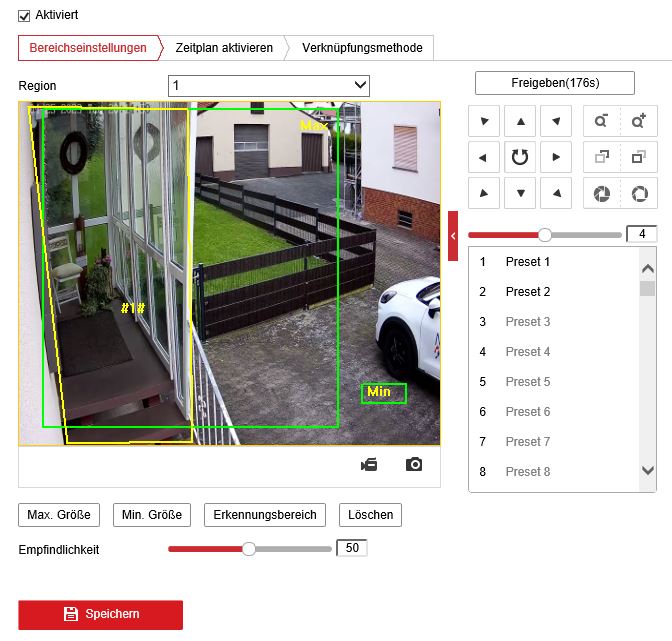Select Preset 2 in the list
This screenshot has width=672, height=641.
528,292
